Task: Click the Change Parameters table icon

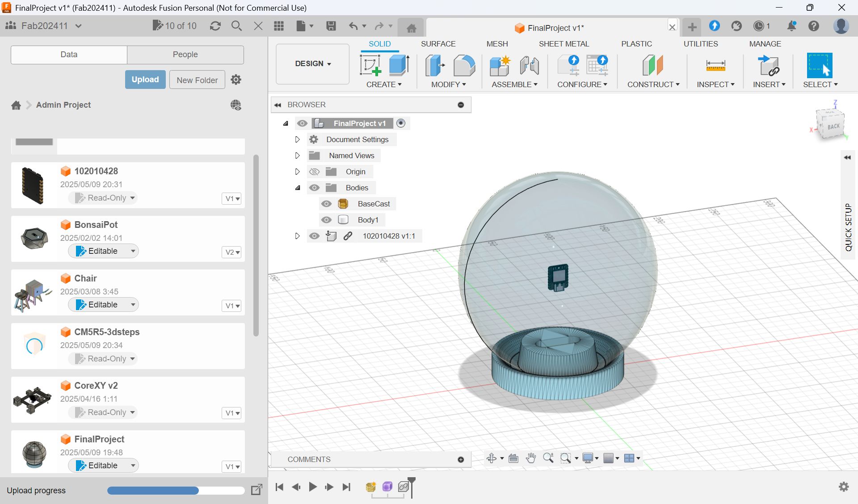Action: (597, 65)
